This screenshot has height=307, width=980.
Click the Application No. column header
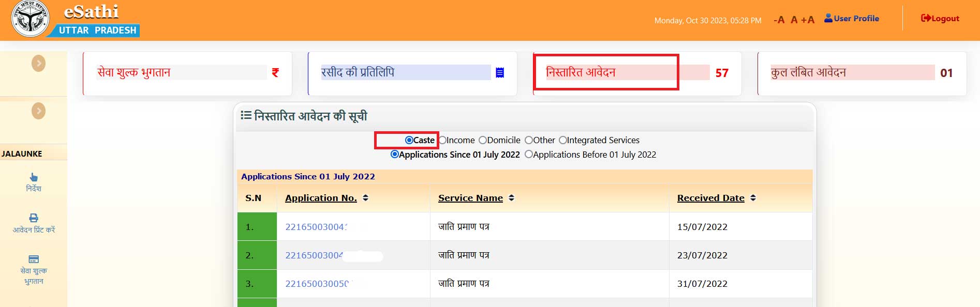tap(321, 198)
